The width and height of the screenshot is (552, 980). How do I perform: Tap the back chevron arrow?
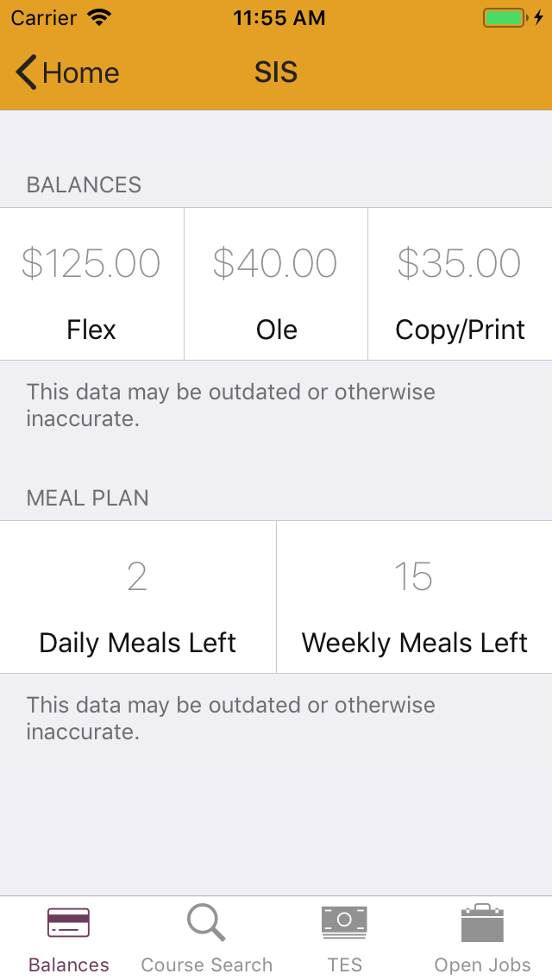(x=26, y=73)
